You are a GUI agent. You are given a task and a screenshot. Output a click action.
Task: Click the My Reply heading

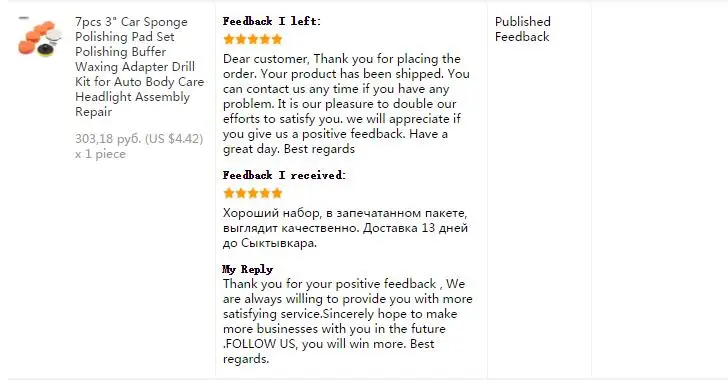(247, 269)
